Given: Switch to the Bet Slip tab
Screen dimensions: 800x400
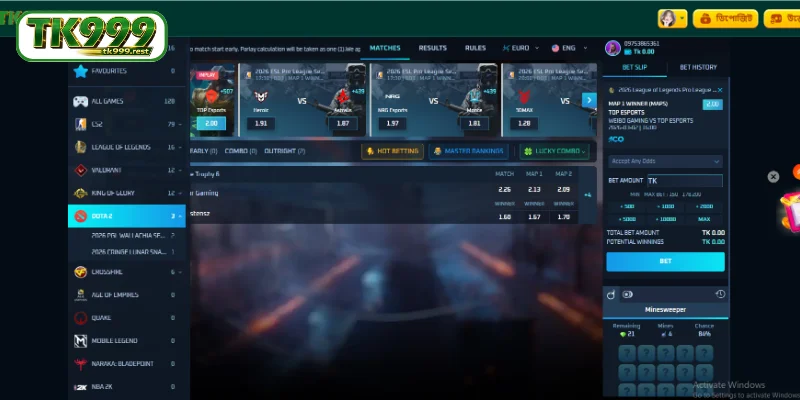Looking at the screenshot, I should coord(635,67).
